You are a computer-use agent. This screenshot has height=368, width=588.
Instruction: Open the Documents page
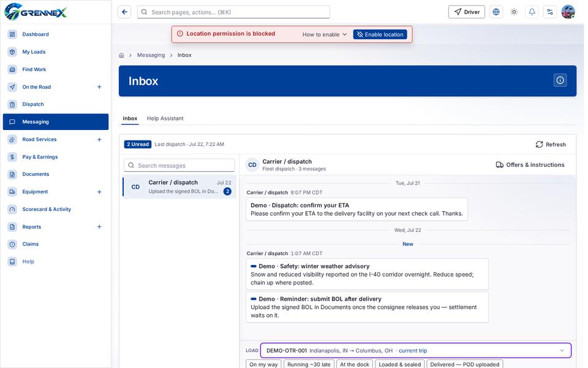(x=56, y=174)
